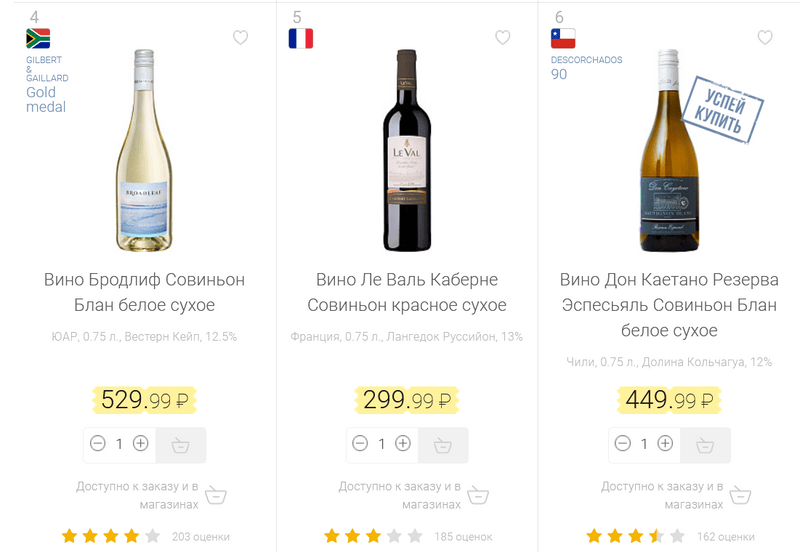The width and height of the screenshot is (800, 552).
Task: Decrease quantity of Ле Валь wine
Action: 359,444
